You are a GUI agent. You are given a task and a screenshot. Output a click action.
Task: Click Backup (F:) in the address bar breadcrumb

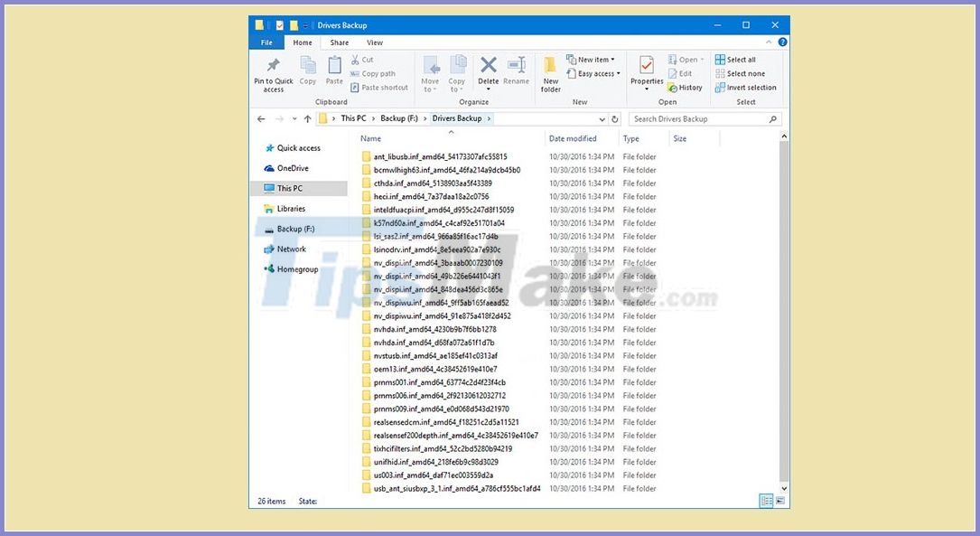[x=398, y=118]
